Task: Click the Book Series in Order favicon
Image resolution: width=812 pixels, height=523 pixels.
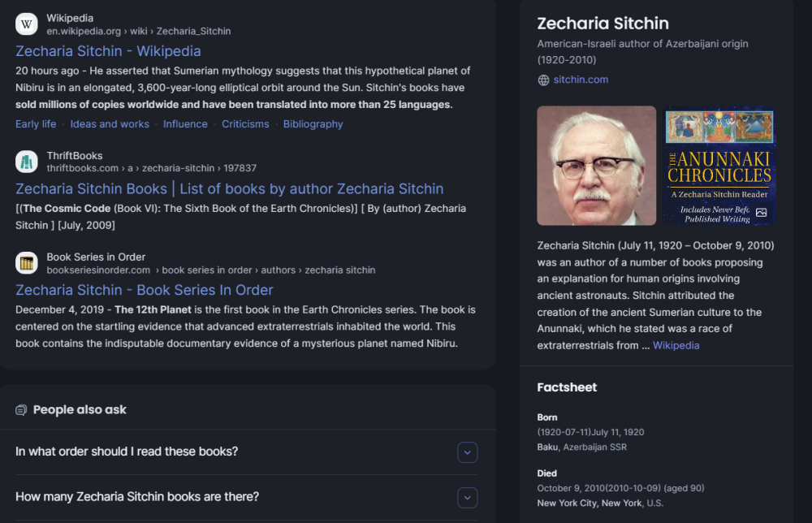Action: click(x=27, y=263)
